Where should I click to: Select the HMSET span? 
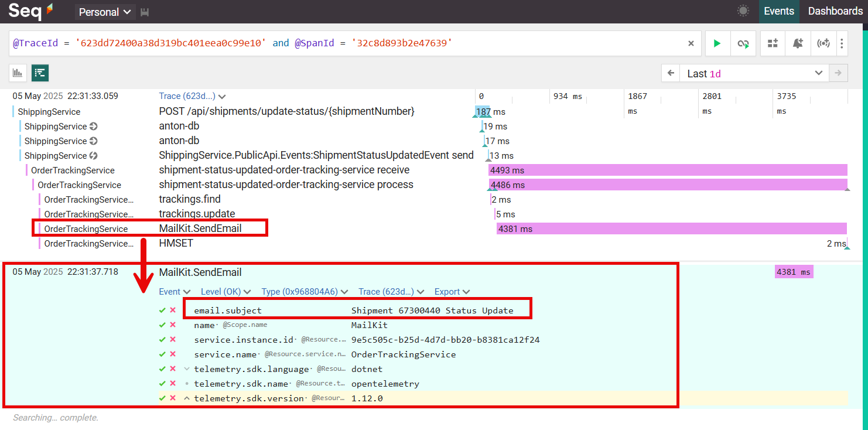(176, 243)
